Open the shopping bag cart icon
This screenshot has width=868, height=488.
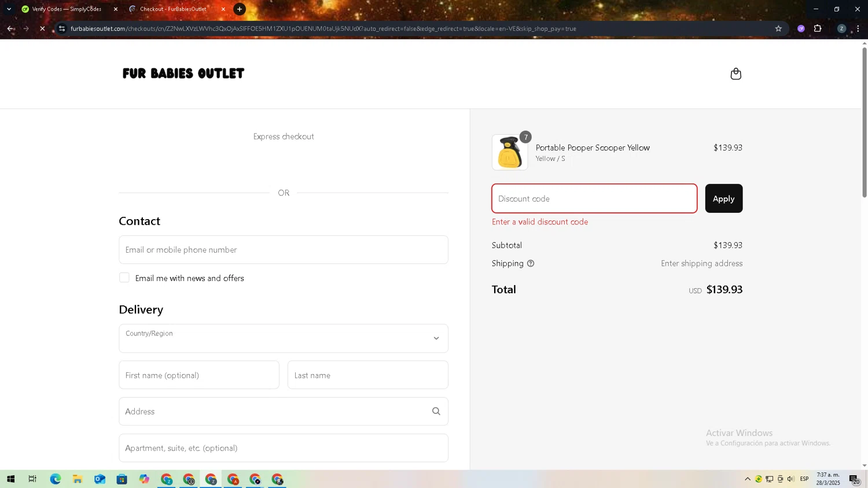tap(735, 73)
